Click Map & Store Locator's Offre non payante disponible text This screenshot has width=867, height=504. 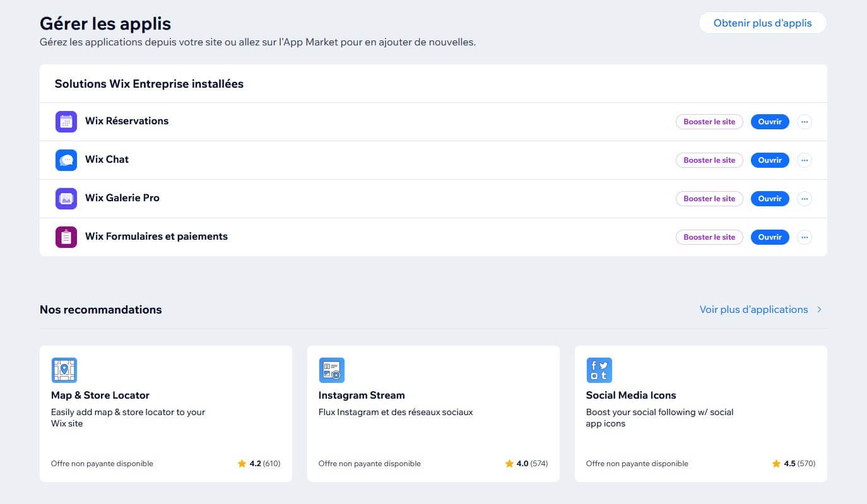(102, 464)
